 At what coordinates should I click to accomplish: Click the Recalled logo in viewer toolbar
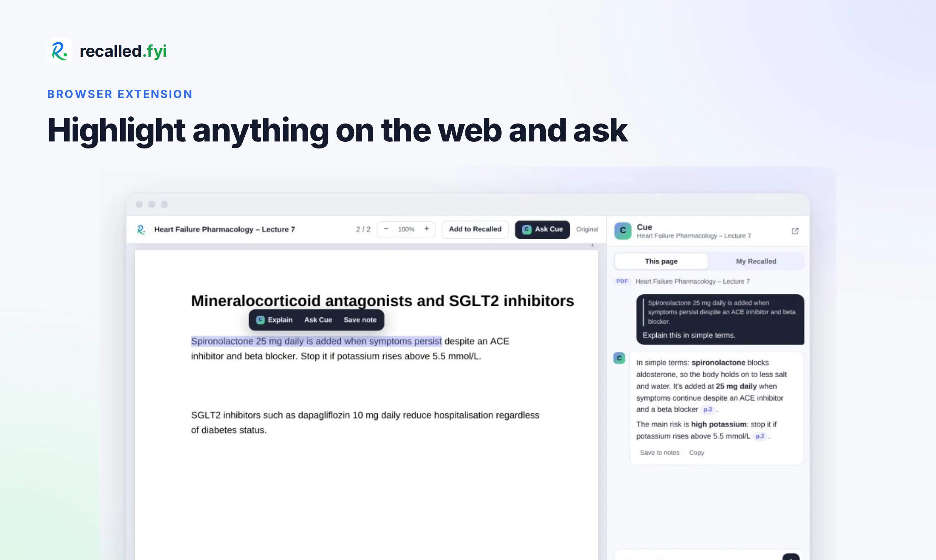pos(141,230)
